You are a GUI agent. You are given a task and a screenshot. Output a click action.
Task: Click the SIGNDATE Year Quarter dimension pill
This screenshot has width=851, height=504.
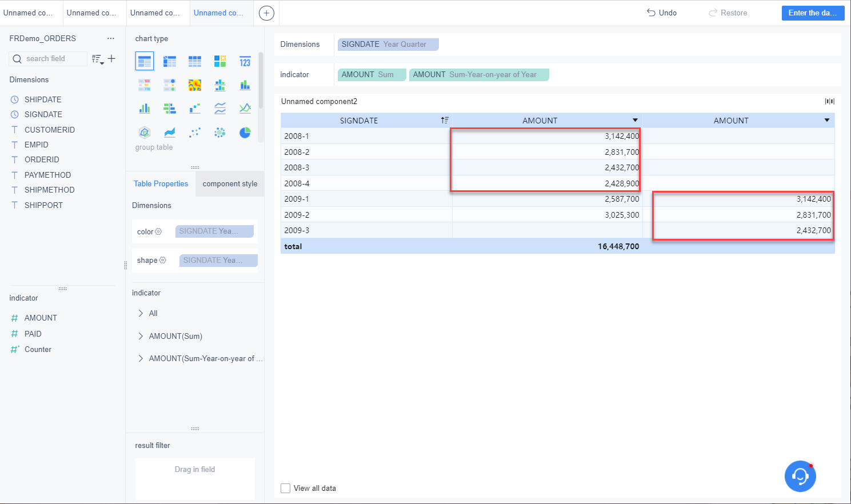pyautogui.click(x=388, y=45)
